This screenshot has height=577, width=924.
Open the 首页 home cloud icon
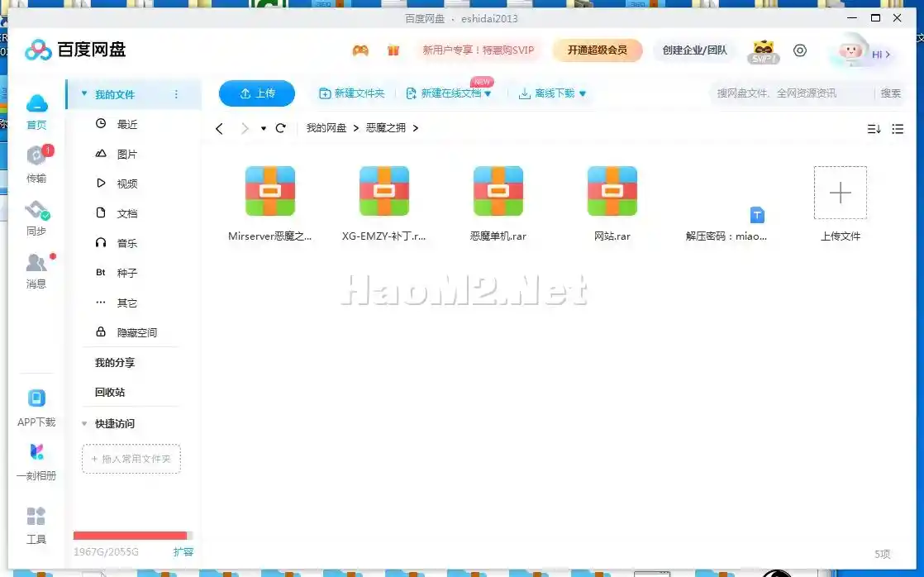36,112
